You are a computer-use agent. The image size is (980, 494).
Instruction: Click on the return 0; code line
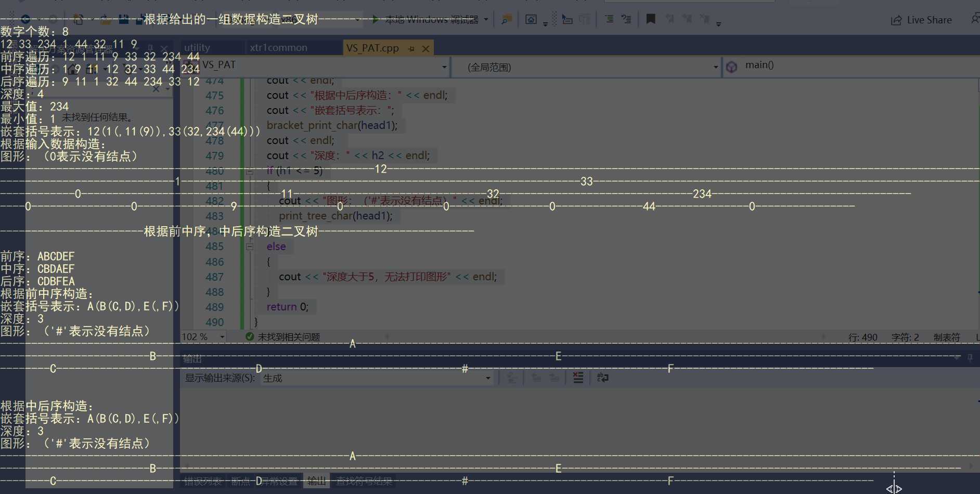click(287, 307)
